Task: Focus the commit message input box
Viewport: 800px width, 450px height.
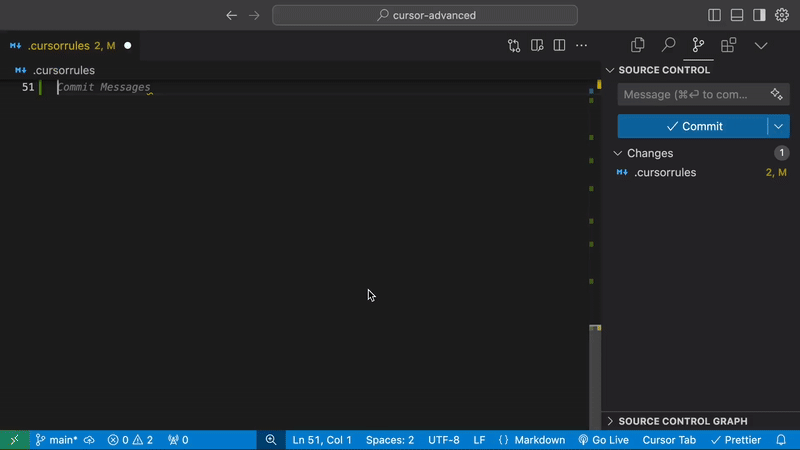Action: pyautogui.click(x=693, y=94)
